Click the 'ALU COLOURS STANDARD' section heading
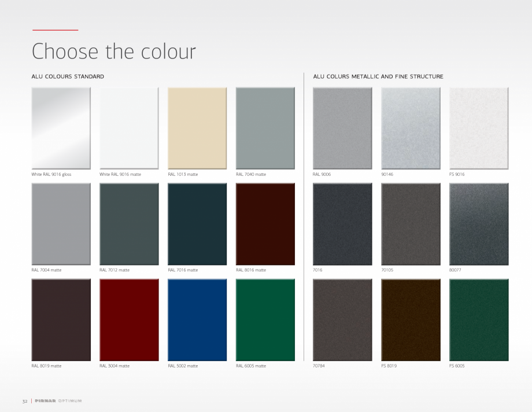The width and height of the screenshot is (532, 412). coord(68,76)
